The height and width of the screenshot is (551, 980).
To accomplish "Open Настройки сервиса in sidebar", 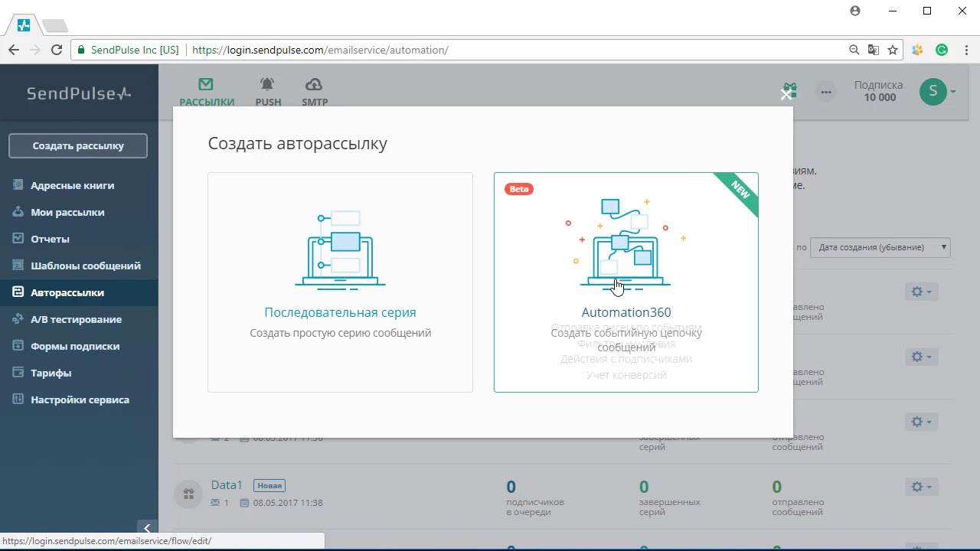I will tap(80, 399).
